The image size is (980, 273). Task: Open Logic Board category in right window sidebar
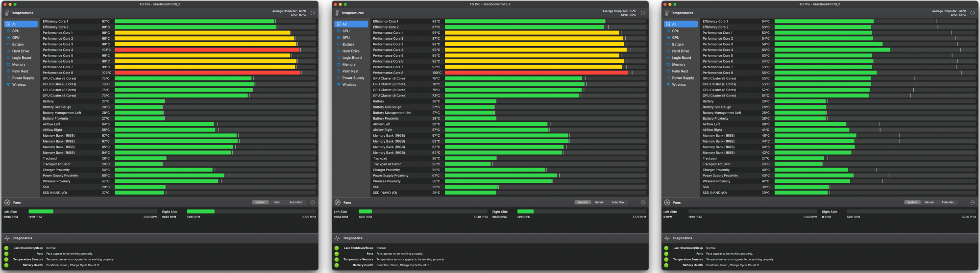(x=681, y=58)
